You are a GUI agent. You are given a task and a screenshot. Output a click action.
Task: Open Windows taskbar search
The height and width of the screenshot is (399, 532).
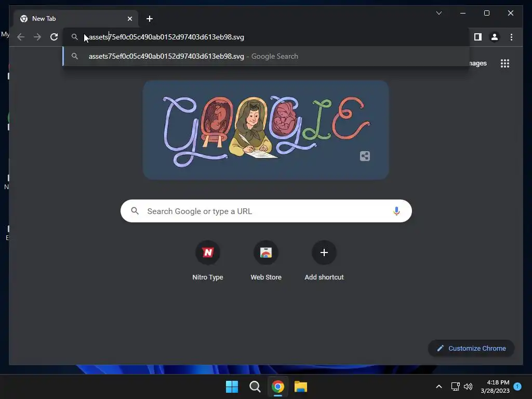point(255,387)
